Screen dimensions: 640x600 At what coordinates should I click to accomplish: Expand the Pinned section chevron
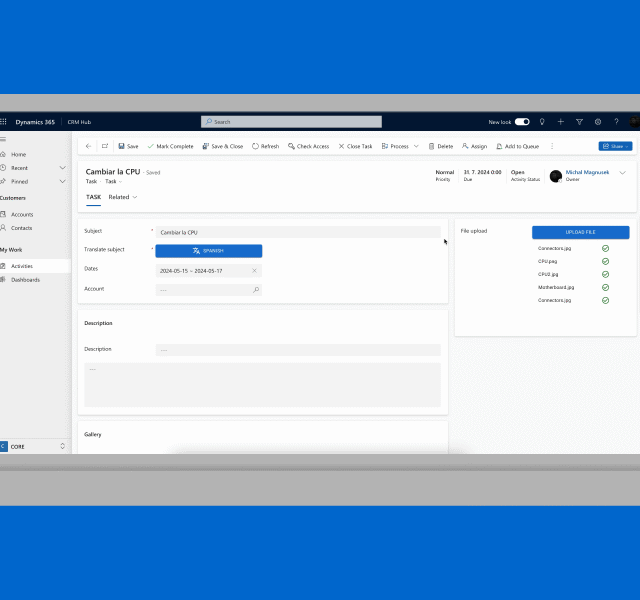point(62,181)
